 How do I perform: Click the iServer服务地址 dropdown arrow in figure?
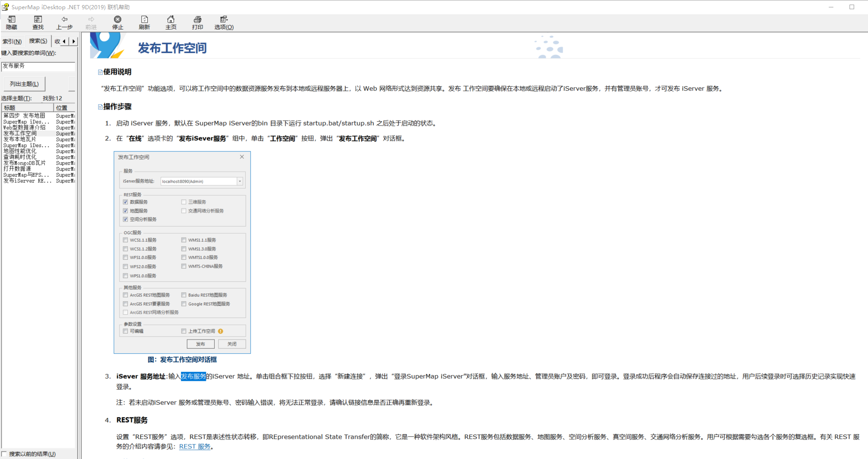pos(240,181)
